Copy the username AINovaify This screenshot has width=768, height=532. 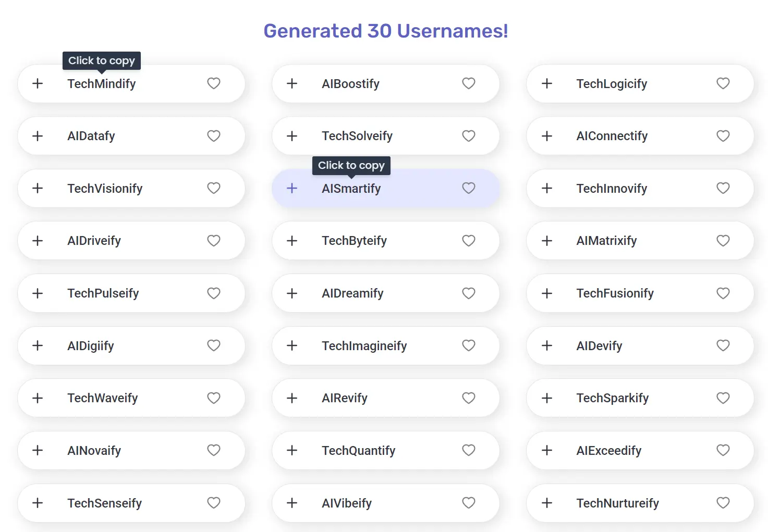coord(94,450)
